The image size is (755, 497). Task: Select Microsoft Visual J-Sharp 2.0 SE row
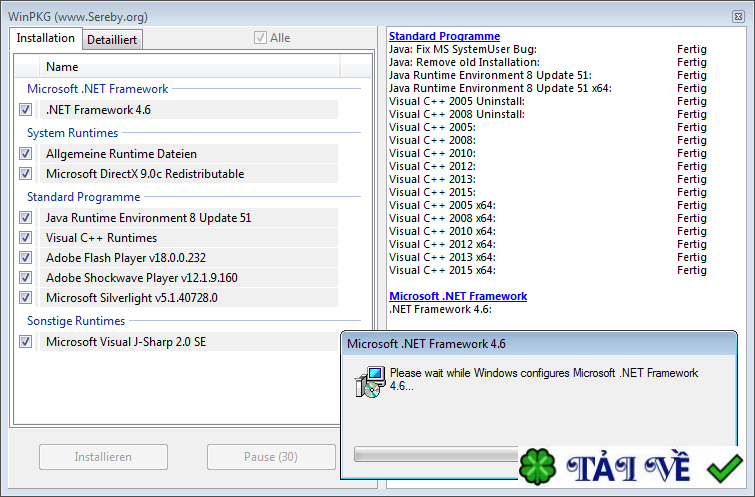click(189, 342)
